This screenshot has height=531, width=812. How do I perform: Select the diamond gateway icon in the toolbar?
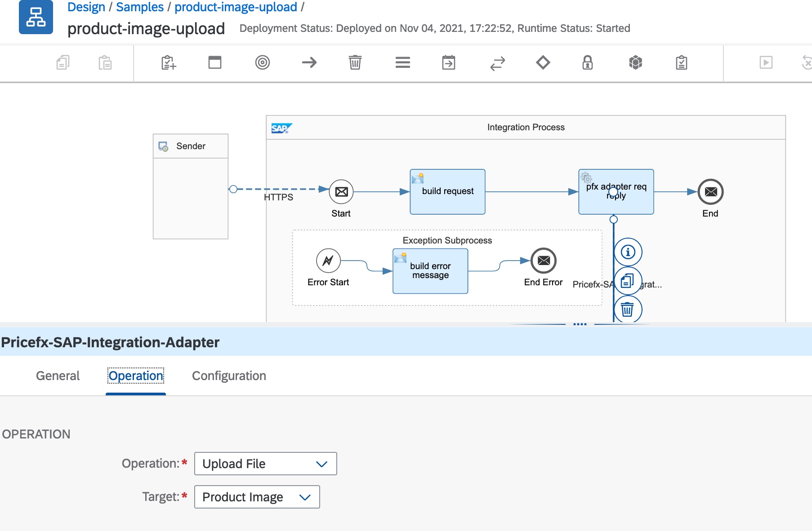[x=543, y=62]
